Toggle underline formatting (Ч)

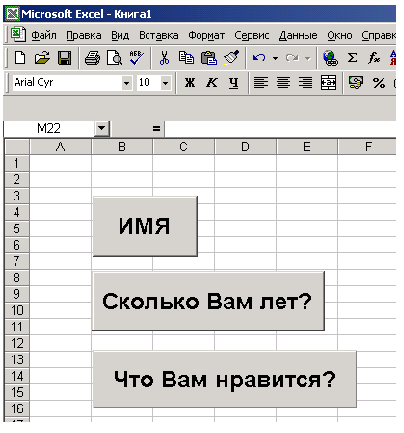[234, 82]
